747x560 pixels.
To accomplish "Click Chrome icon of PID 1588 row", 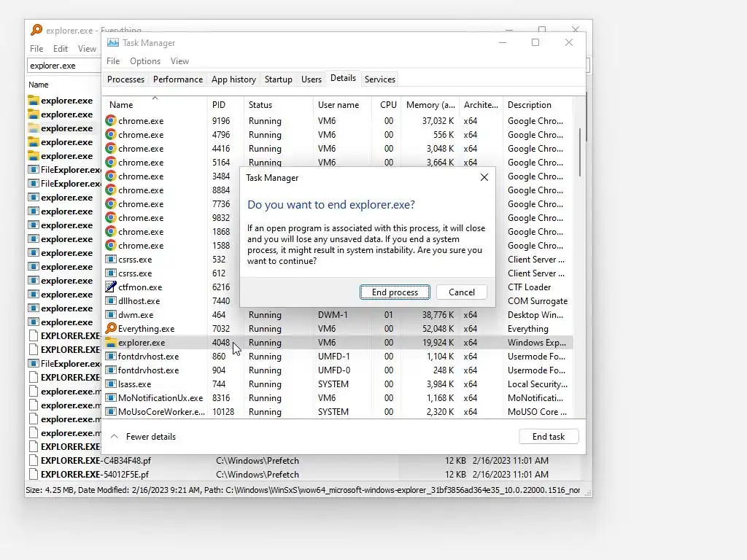I will click(x=111, y=245).
